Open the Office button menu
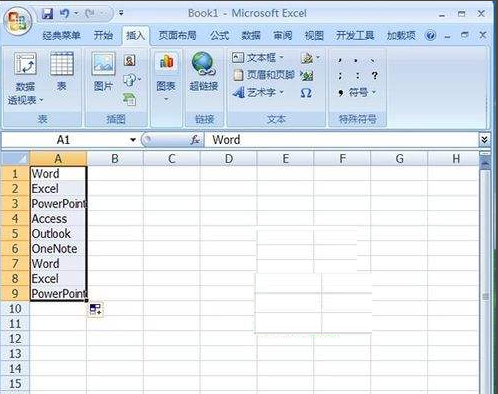Screen dimensions: 498x394 (x=17, y=21)
